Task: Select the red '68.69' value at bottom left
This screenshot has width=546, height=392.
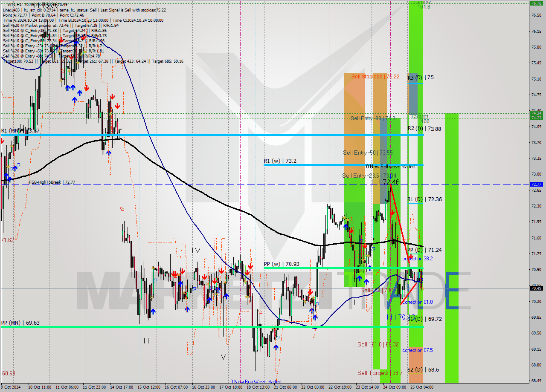Action: 9,373
